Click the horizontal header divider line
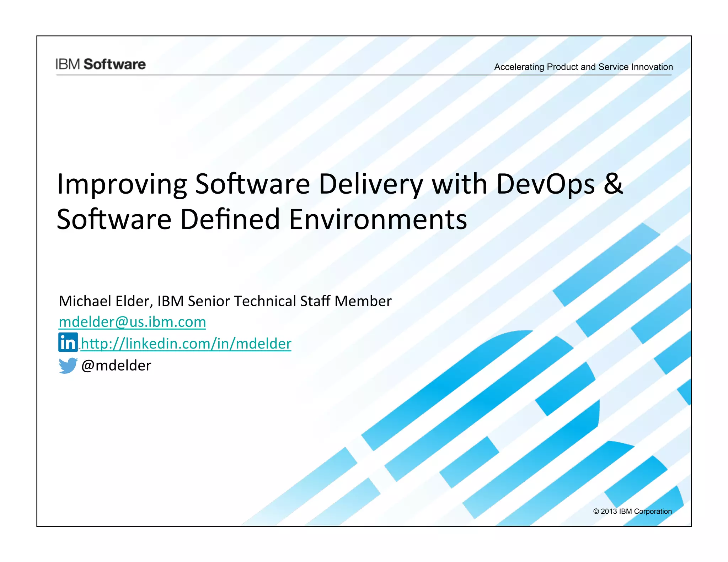The height and width of the screenshot is (562, 728). 364,75
